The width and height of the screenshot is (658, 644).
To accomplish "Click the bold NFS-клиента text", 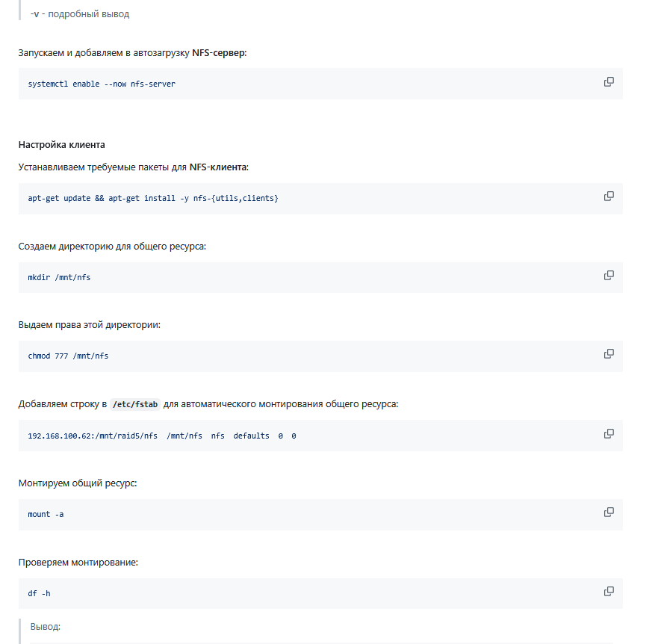I will pos(218,167).
